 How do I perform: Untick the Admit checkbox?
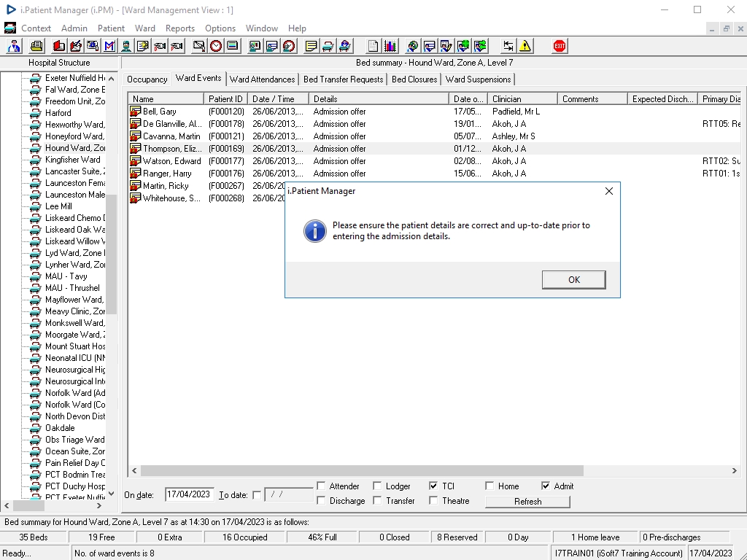[x=546, y=486]
